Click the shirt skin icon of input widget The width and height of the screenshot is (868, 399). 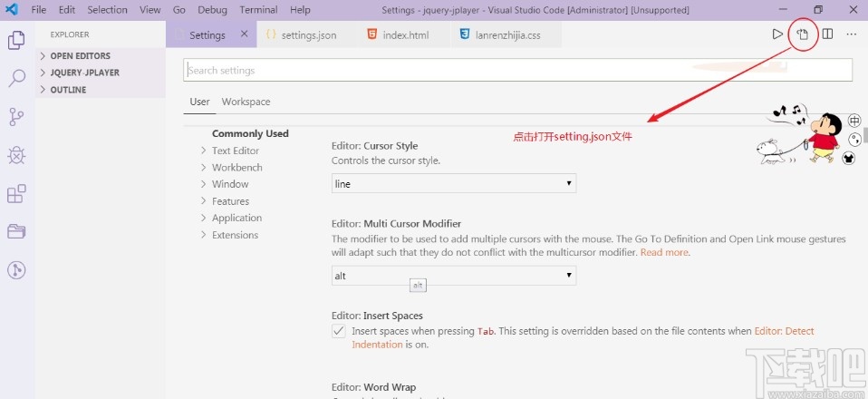pyautogui.click(x=849, y=159)
